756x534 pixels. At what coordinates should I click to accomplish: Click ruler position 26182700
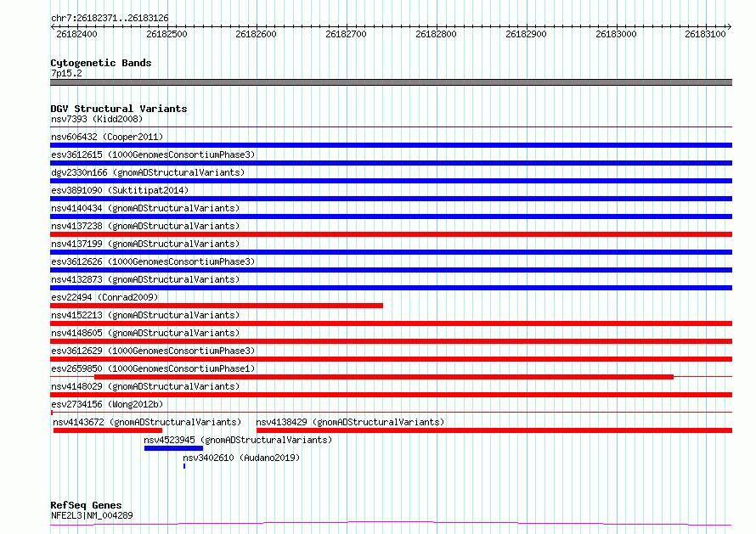point(347,34)
